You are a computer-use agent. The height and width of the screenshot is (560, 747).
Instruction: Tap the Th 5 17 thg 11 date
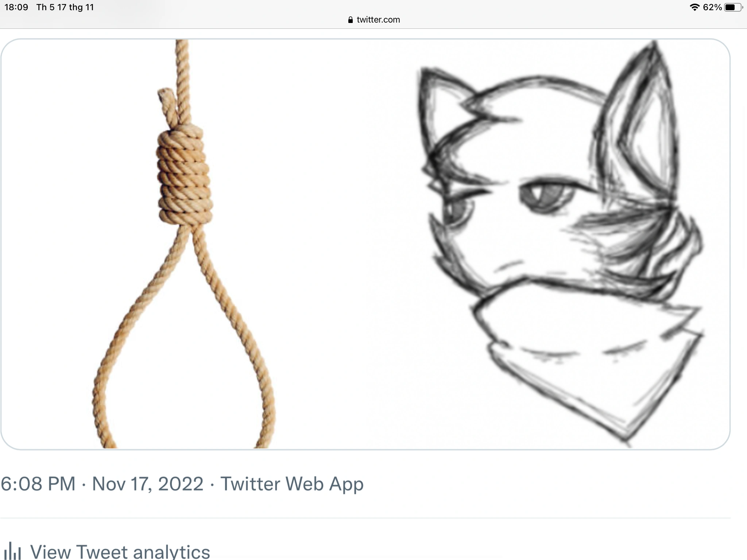[x=65, y=7]
